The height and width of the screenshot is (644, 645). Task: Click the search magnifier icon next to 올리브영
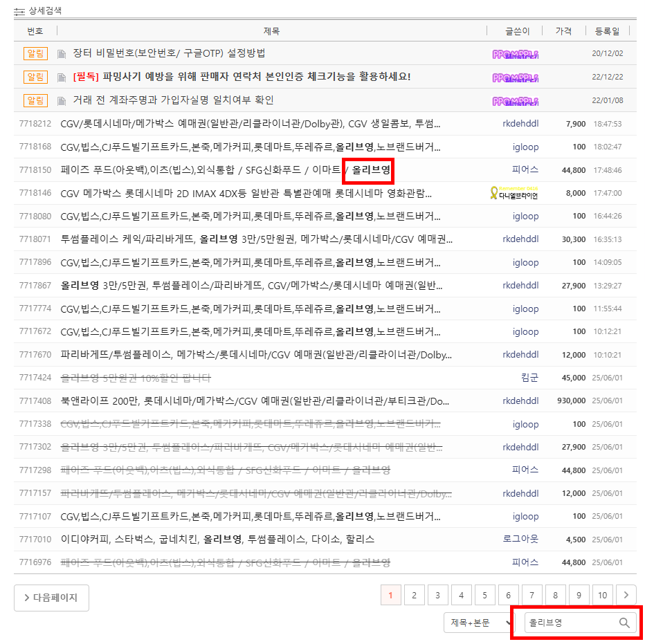pos(624,623)
